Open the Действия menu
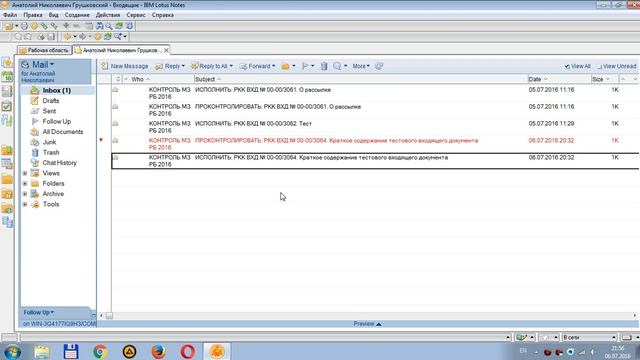 pyautogui.click(x=108, y=15)
